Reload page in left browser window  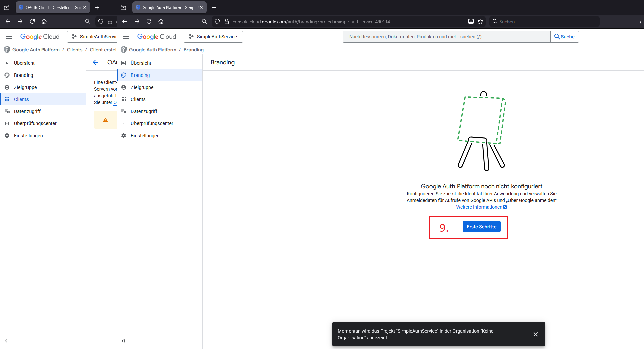click(32, 21)
